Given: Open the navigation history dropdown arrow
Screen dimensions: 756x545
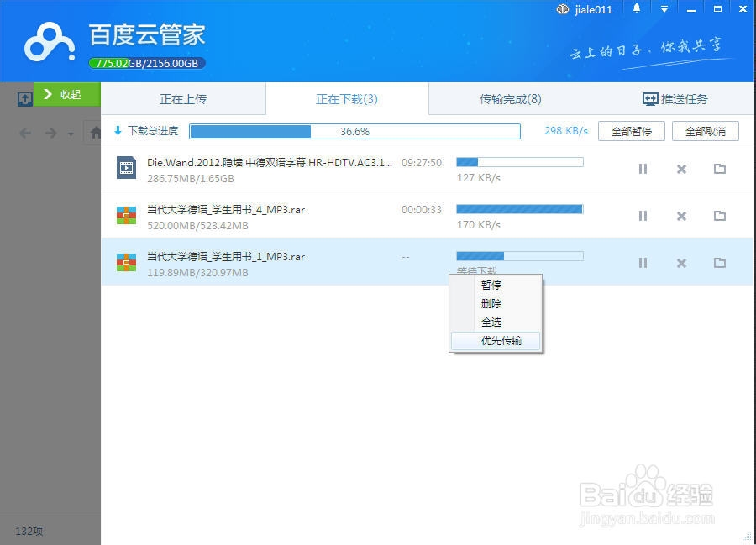Looking at the screenshot, I should pos(71,134).
